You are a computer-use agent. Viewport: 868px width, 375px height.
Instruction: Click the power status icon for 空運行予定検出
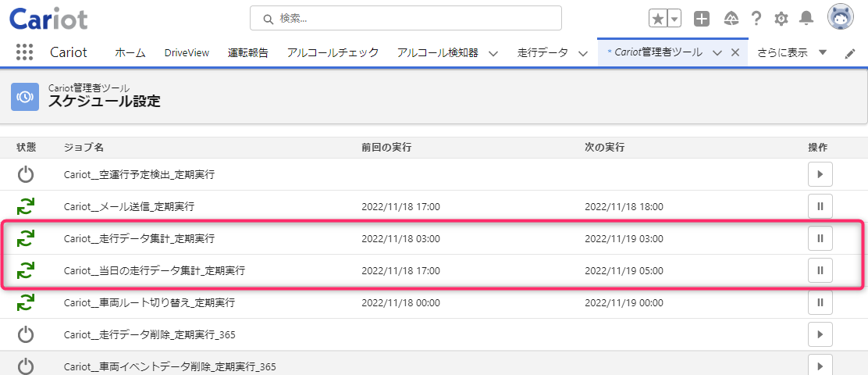26,175
